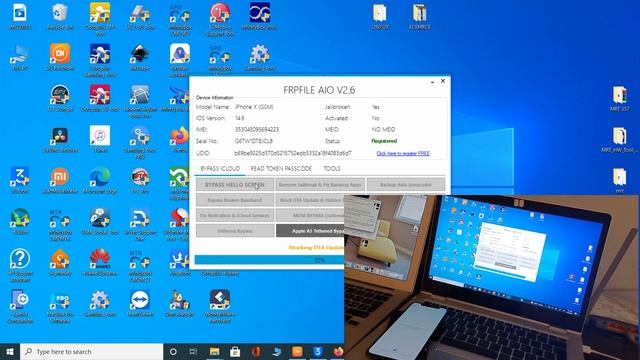This screenshot has width=640, height=360.
Task: Open the infinity-logo Infinity-Box shortcut
Action: (x=260, y=17)
